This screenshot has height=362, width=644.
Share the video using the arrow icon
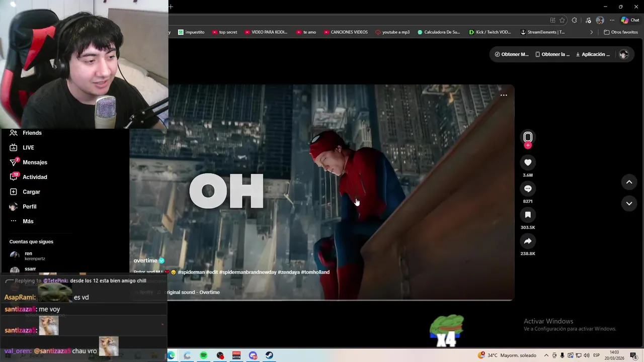(528, 241)
